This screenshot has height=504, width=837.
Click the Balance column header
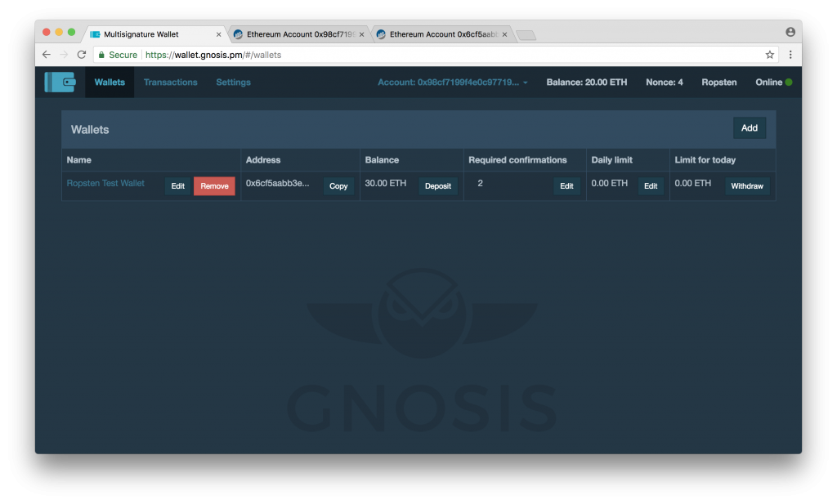(382, 160)
